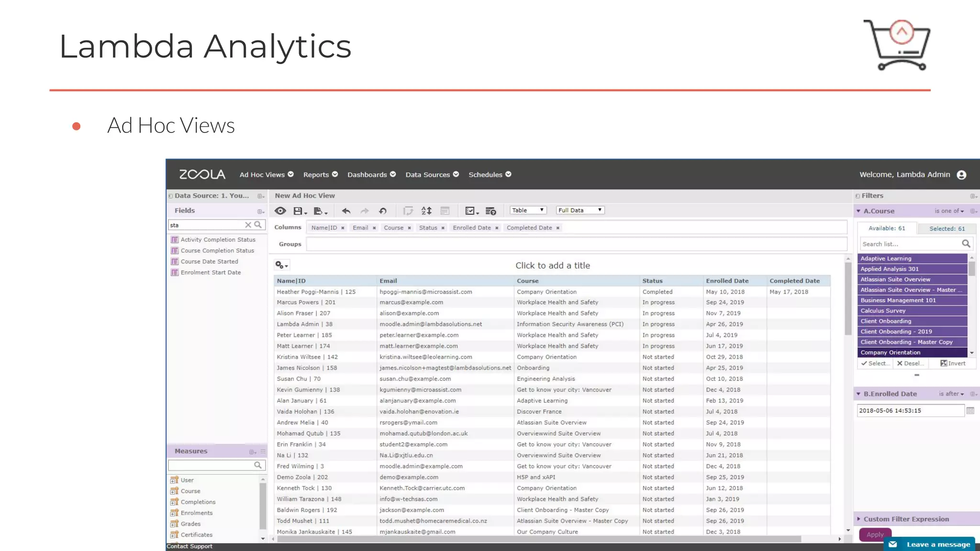
Task: Click the Invert selection button
Action: tap(953, 364)
